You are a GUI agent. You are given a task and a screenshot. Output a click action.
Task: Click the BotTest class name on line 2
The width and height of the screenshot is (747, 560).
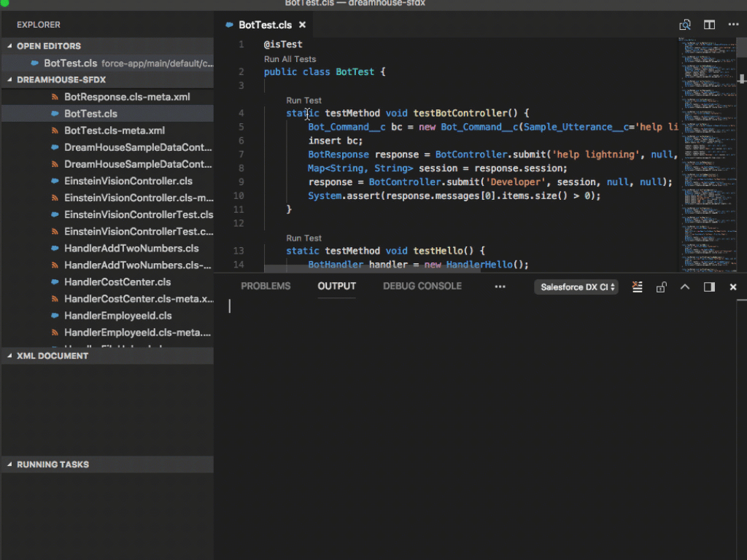[x=355, y=72]
